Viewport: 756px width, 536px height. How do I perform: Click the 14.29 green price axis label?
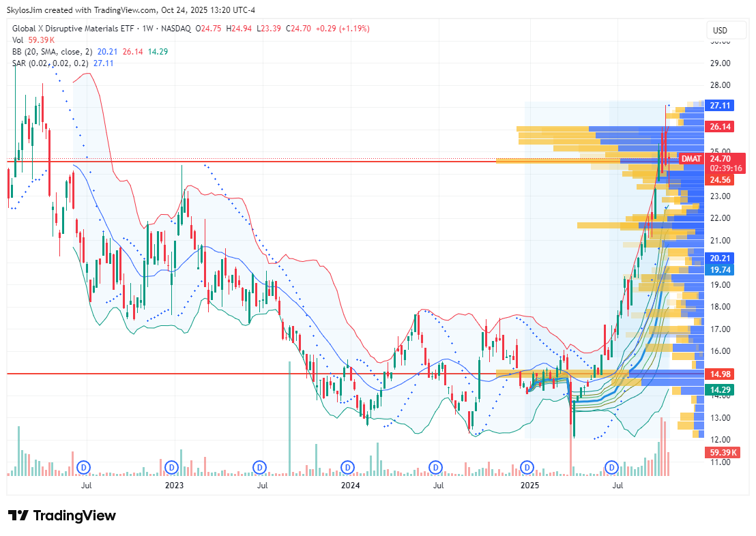[719, 390]
